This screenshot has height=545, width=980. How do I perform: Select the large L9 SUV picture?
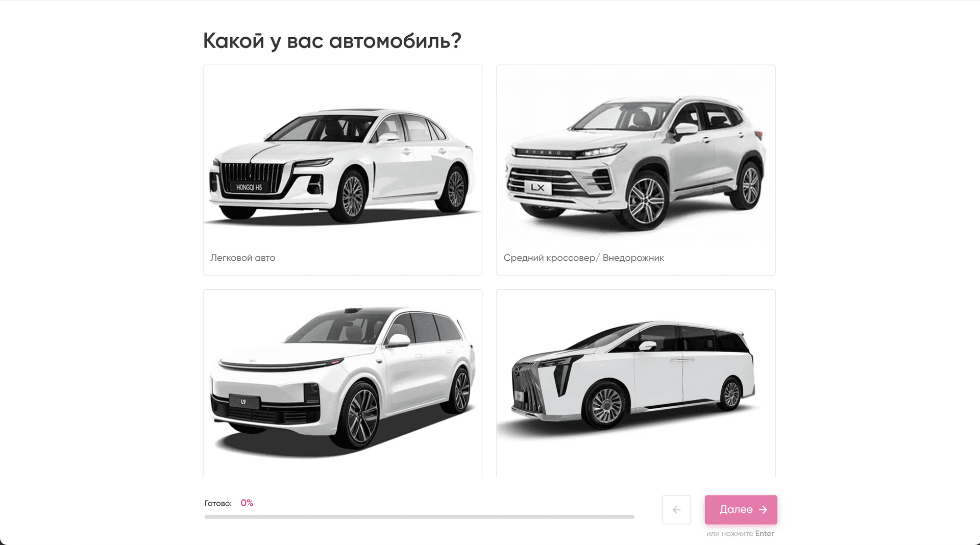342,382
